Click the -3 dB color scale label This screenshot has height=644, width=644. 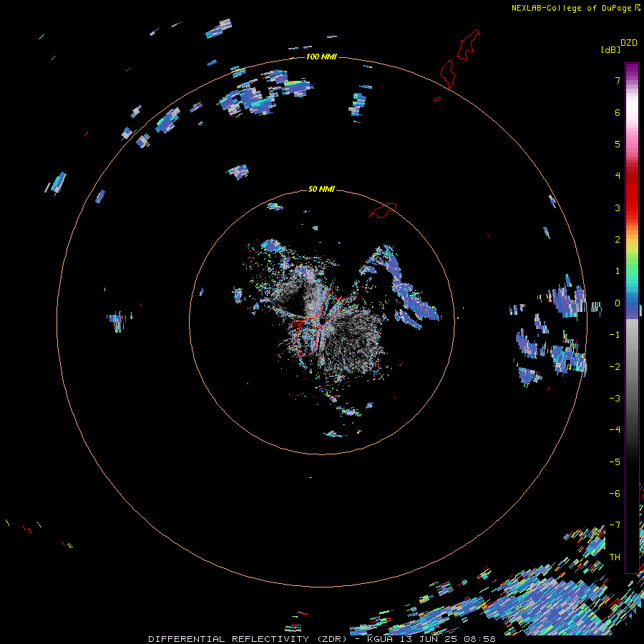pyautogui.click(x=615, y=399)
